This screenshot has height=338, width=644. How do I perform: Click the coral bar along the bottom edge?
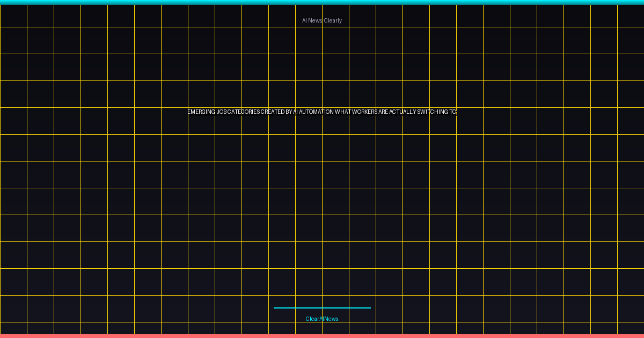click(322, 336)
